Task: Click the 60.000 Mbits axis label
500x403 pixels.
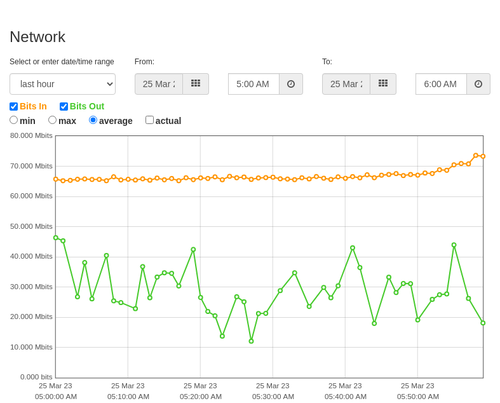Action: pos(31,196)
